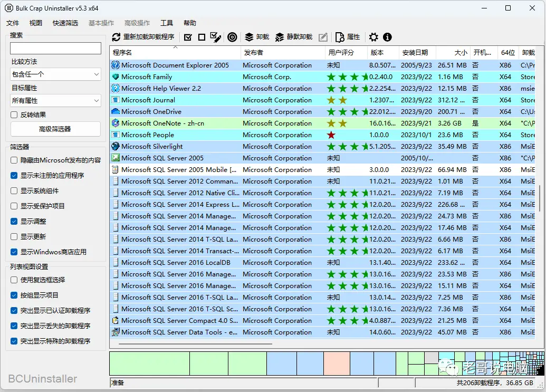This screenshot has height=392, width=546.
Task: Open the 工具 menu
Action: pos(167,23)
